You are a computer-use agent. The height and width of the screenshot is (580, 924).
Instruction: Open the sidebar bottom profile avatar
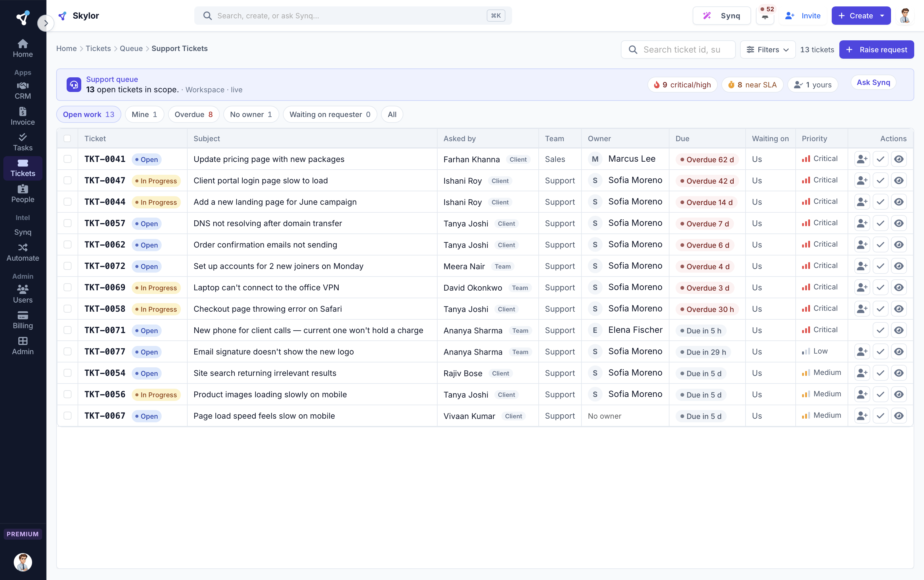23,562
